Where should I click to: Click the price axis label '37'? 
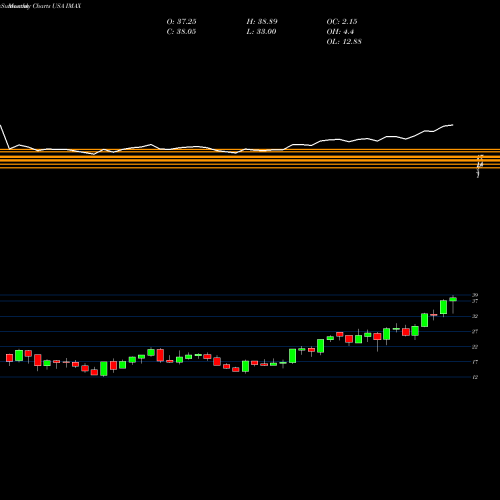pyautogui.click(x=475, y=301)
